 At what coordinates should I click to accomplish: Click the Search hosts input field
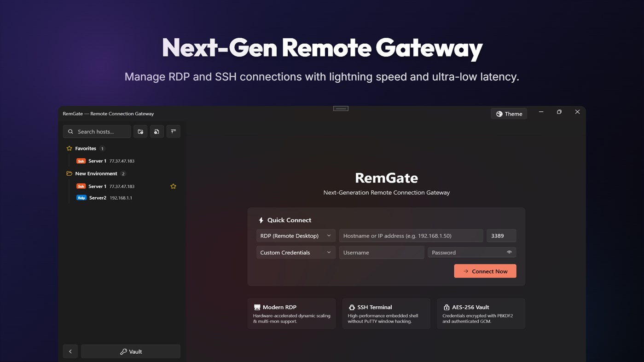(x=97, y=132)
